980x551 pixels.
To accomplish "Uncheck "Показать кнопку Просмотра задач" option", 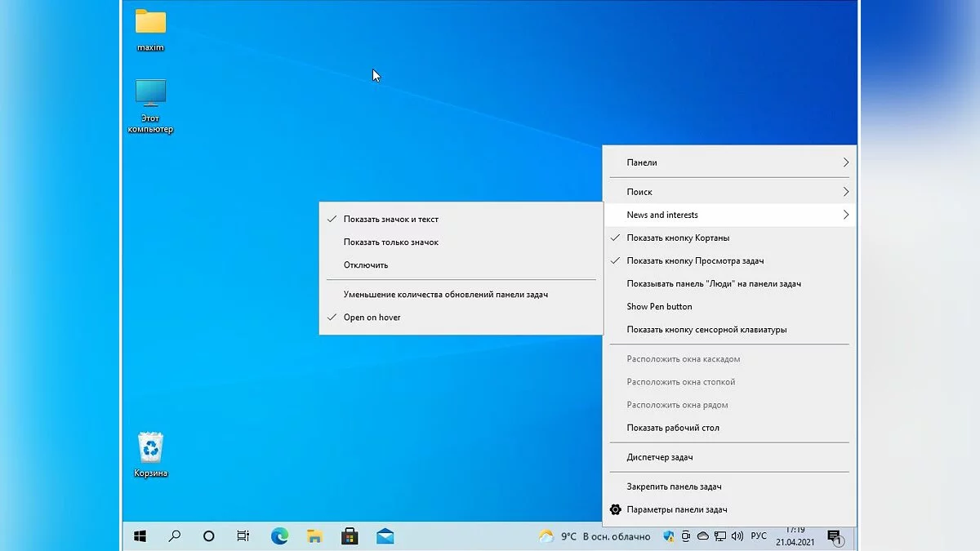I will [x=695, y=260].
